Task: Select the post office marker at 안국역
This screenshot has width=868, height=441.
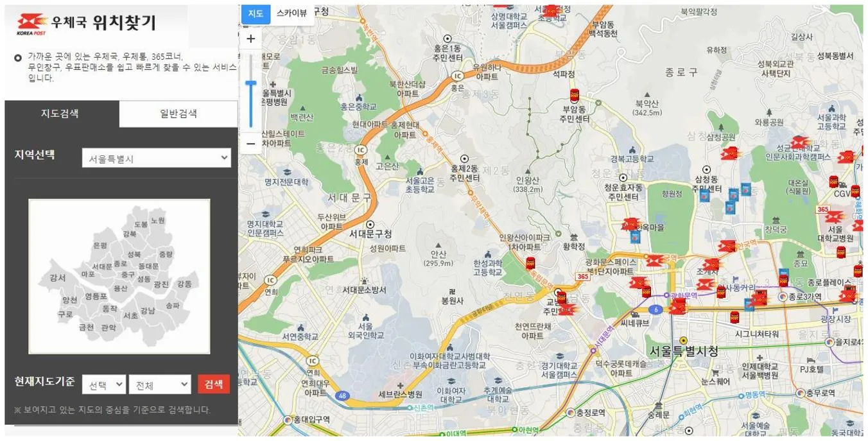Action: tap(727, 246)
